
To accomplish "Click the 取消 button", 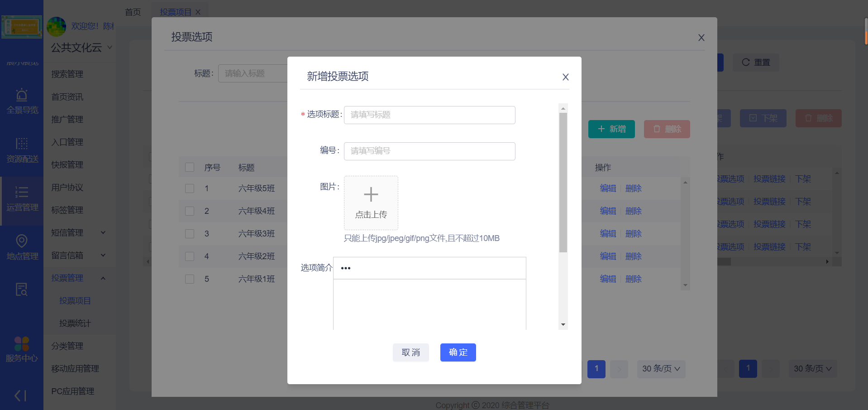I will coord(411,352).
